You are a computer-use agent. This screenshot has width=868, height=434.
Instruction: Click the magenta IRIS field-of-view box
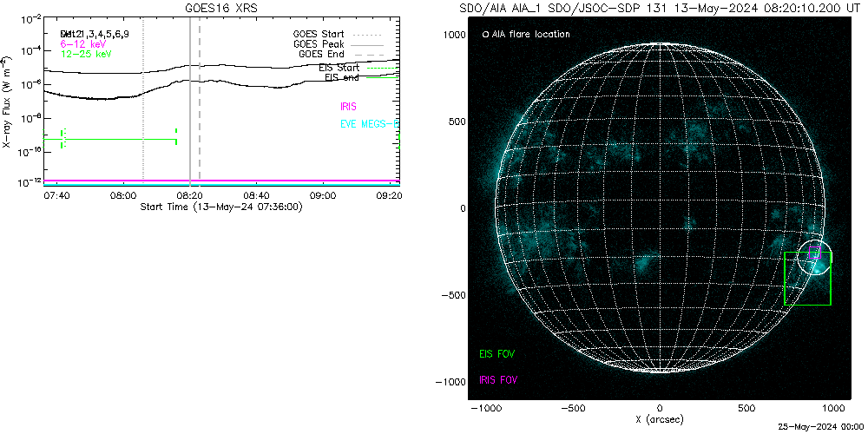814,253
